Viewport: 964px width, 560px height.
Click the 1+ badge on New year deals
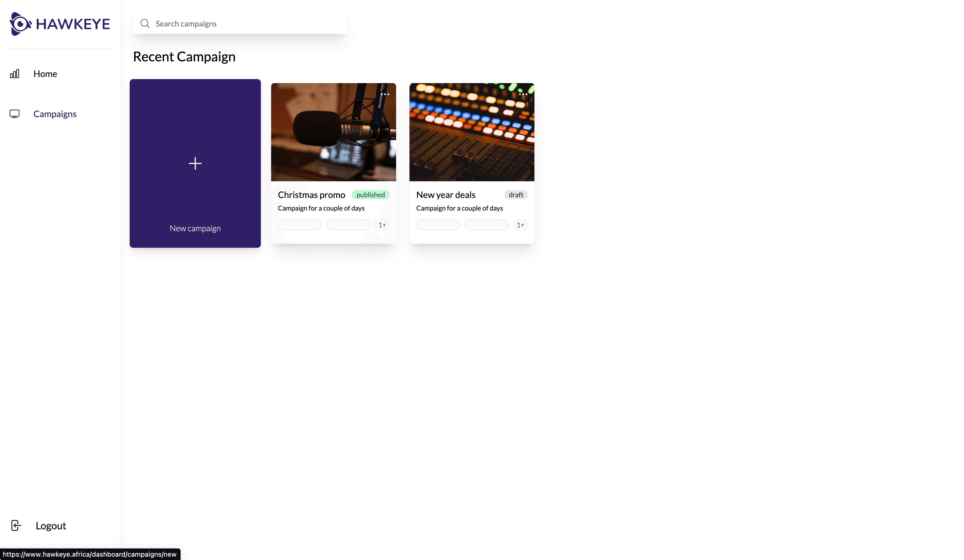click(520, 225)
